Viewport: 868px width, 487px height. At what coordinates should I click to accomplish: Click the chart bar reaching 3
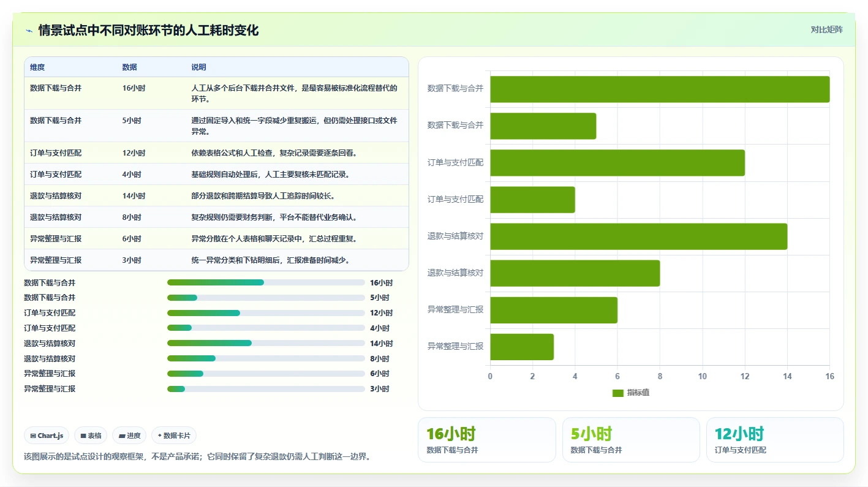tap(522, 347)
